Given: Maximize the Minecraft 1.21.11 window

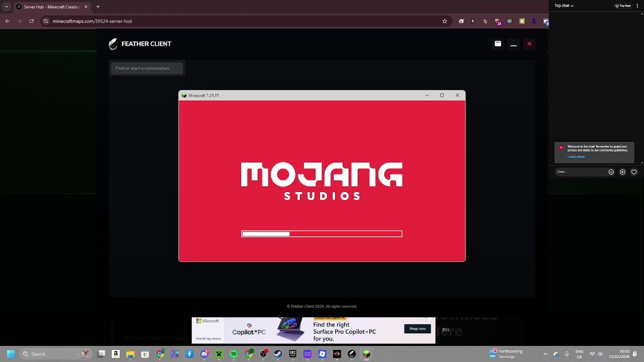Looking at the screenshot, I should coord(442,95).
